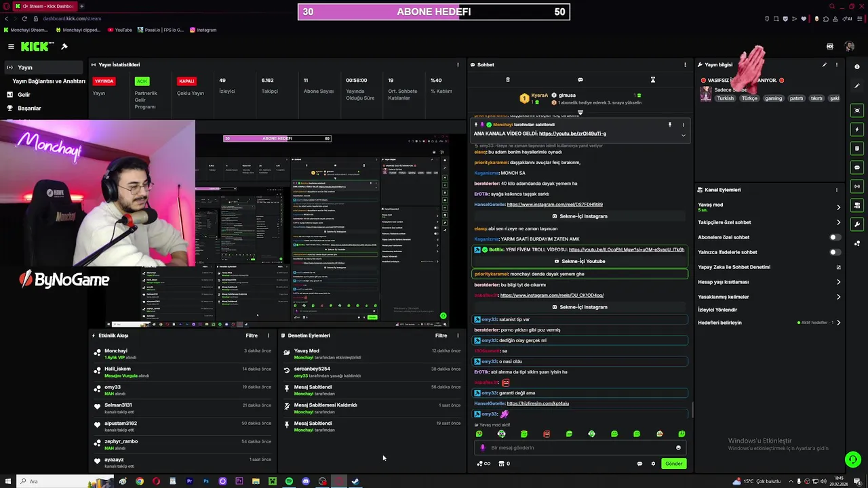The image size is (868, 488).
Task: Open Yayın Bağlantısı ve Anahtarı page
Action: (49, 81)
